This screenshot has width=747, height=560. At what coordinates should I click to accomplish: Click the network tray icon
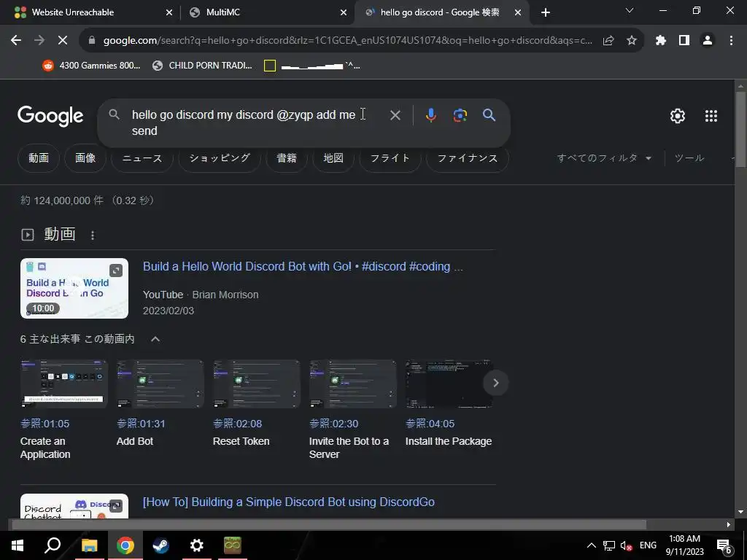[x=609, y=545]
